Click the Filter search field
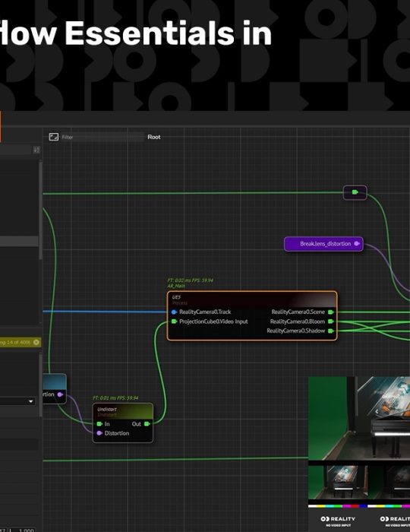Screen dimensions: 410x532 coord(102,137)
